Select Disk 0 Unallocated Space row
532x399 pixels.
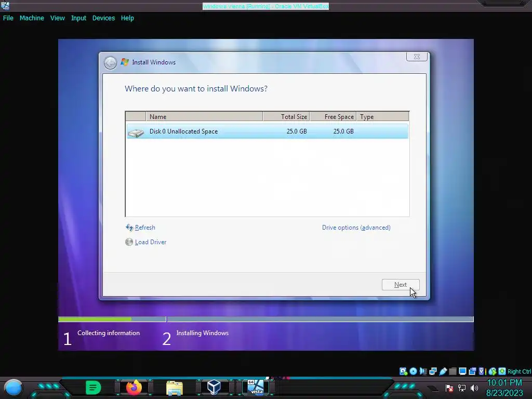pos(268,131)
